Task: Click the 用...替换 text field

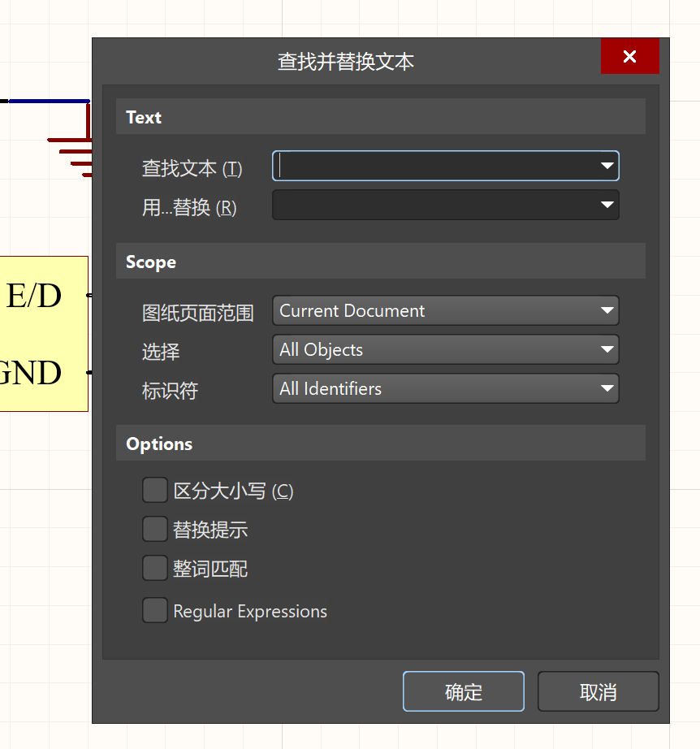Action: pos(434,205)
